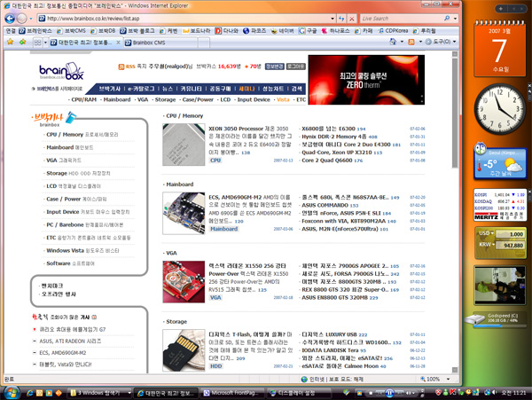Image resolution: width=532 pixels, height=400 pixels.
Task: Click the Seoul weather gadget
Action: 500,163
